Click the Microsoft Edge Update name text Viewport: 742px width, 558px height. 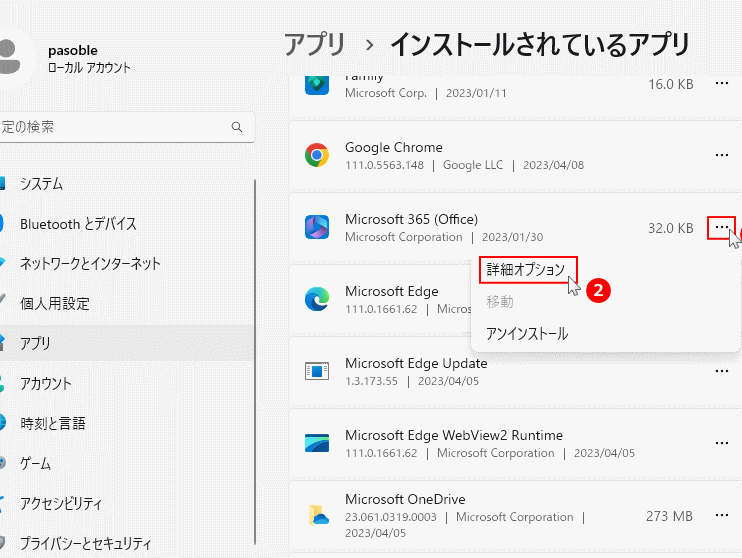[x=416, y=363]
